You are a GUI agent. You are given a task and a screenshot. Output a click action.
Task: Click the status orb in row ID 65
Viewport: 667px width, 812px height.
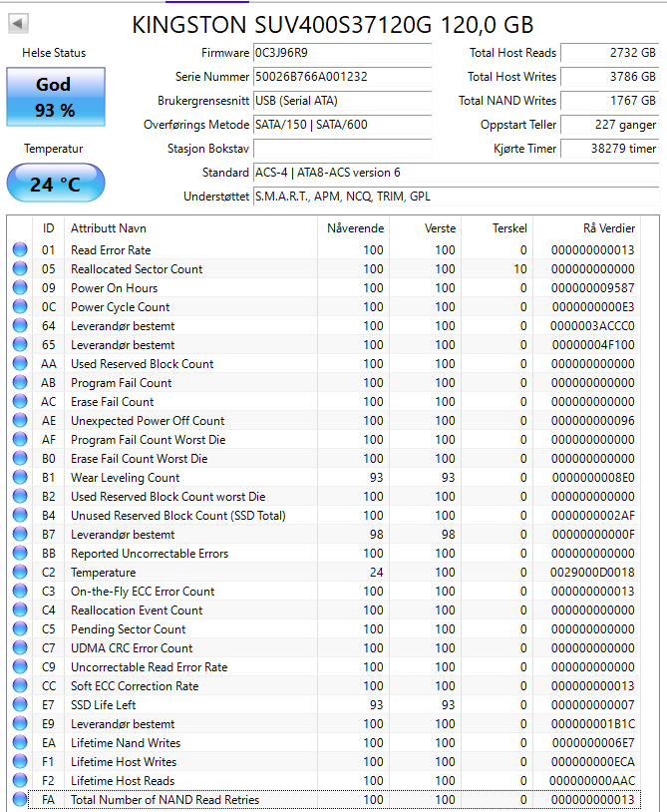tap(20, 344)
